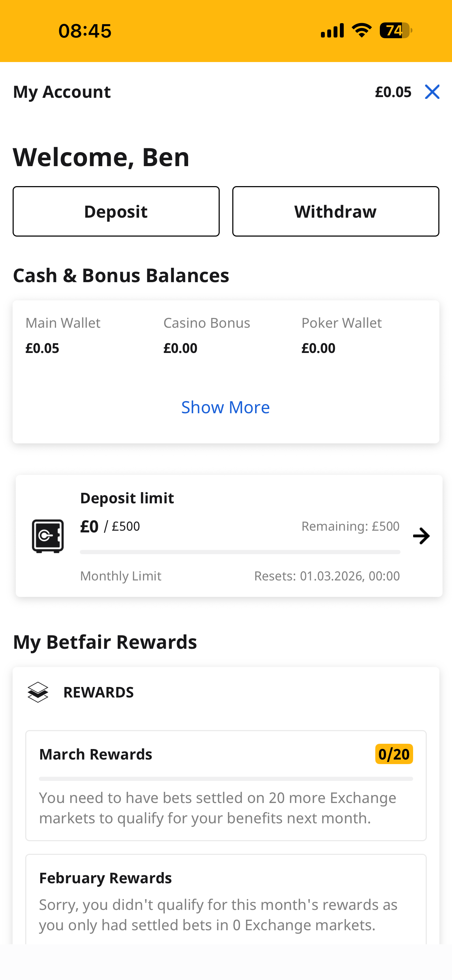452x980 pixels.
Task: Tap the clock showing 08:45
Action: point(85,30)
